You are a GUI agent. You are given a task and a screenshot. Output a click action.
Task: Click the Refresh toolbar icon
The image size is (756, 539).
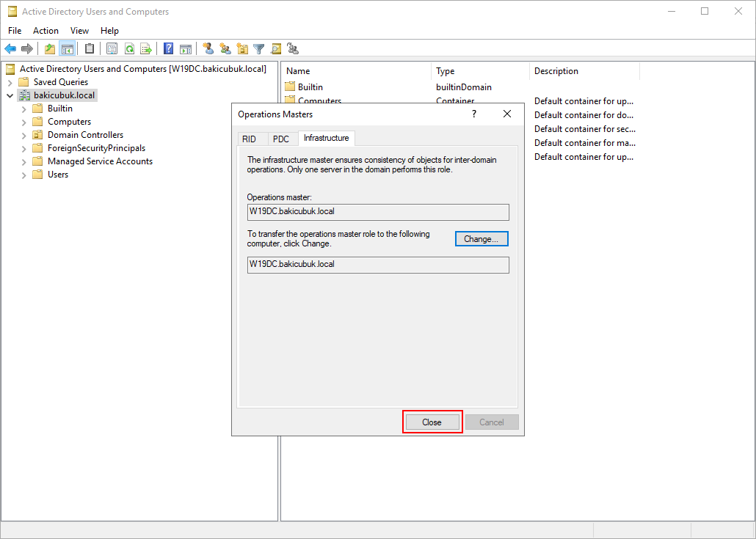tap(129, 48)
